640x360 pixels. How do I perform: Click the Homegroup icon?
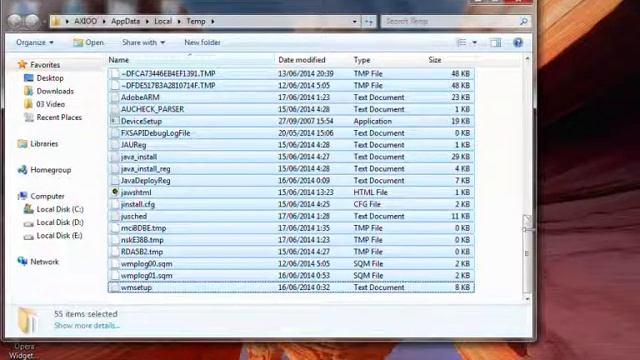click(22, 170)
